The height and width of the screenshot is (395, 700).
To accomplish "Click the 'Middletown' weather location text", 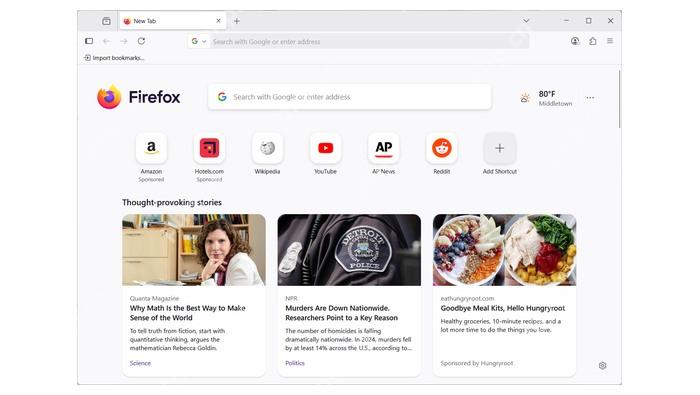I will click(x=555, y=104).
